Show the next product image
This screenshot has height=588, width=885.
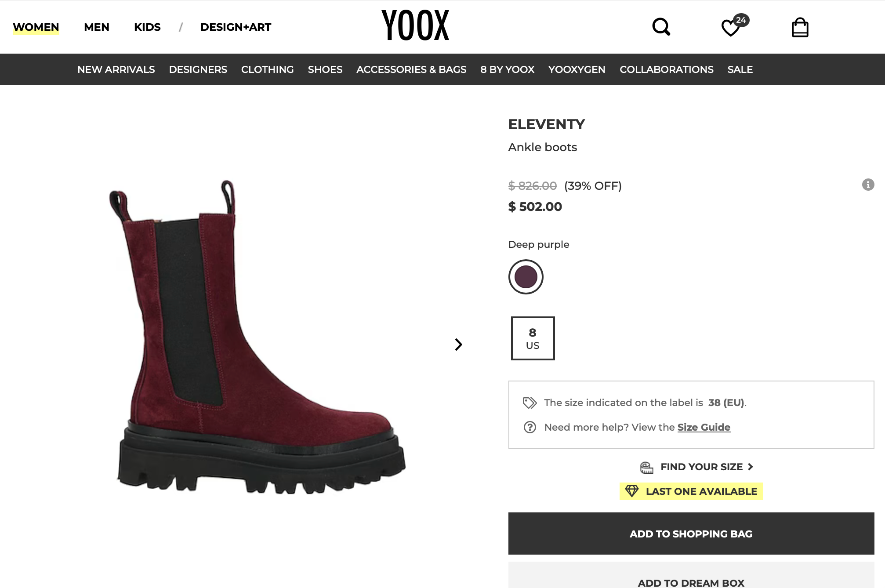tap(459, 345)
